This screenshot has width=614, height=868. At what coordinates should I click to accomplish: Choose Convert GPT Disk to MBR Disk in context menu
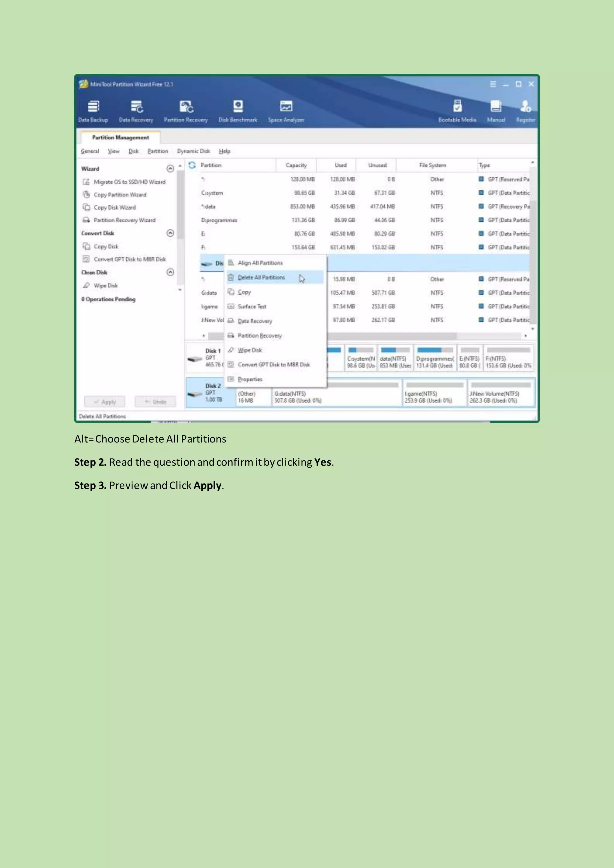(275, 365)
